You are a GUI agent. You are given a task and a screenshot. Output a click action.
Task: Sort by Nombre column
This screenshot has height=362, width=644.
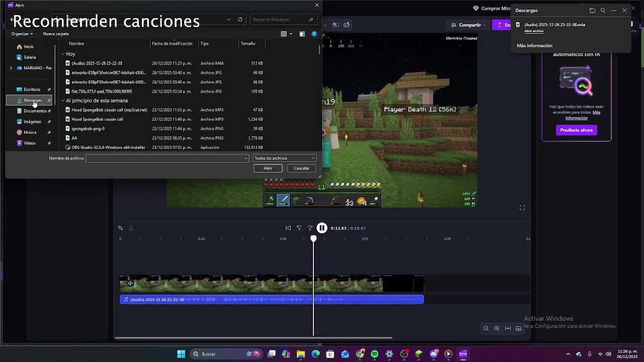point(76,44)
